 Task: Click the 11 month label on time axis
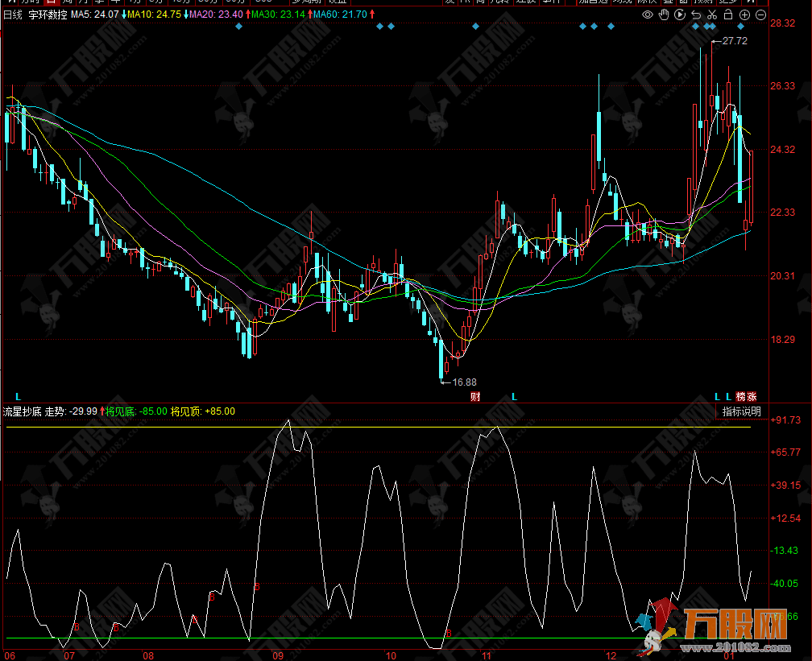coord(486,656)
